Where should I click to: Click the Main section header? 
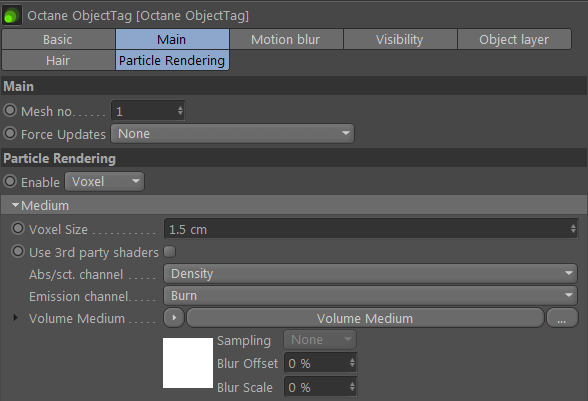click(x=294, y=86)
